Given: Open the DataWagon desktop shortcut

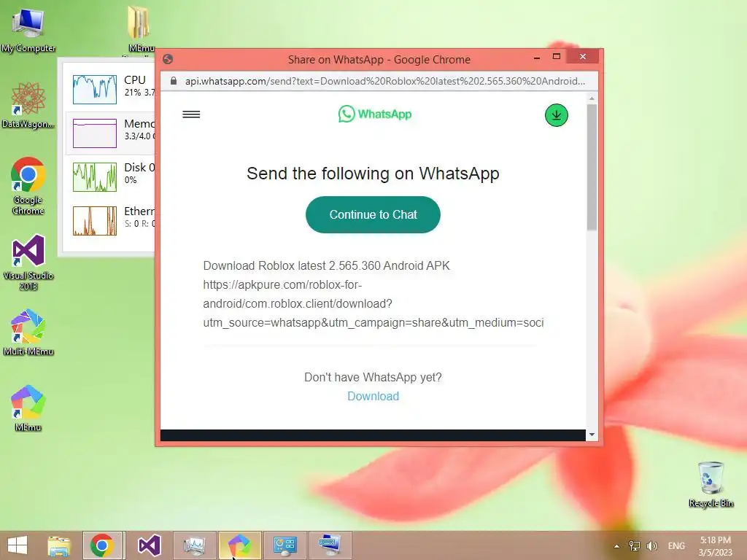Looking at the screenshot, I should [x=28, y=105].
